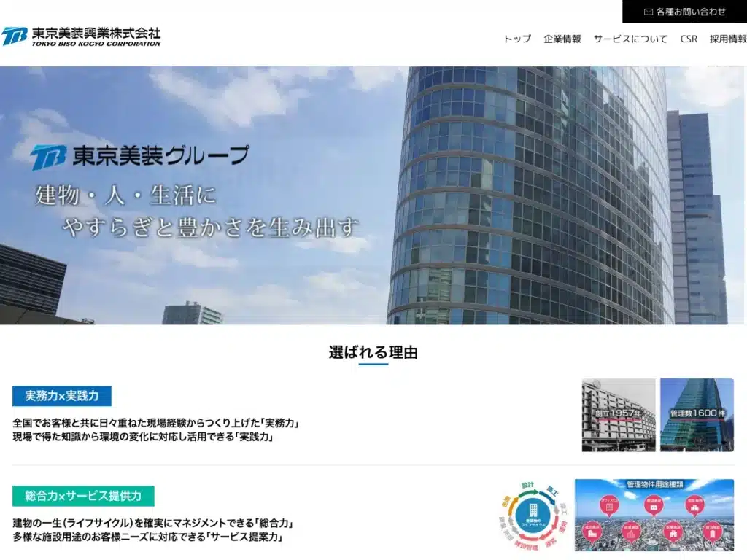
Task: Open the 企業情報 menu item
Action: click(x=562, y=39)
